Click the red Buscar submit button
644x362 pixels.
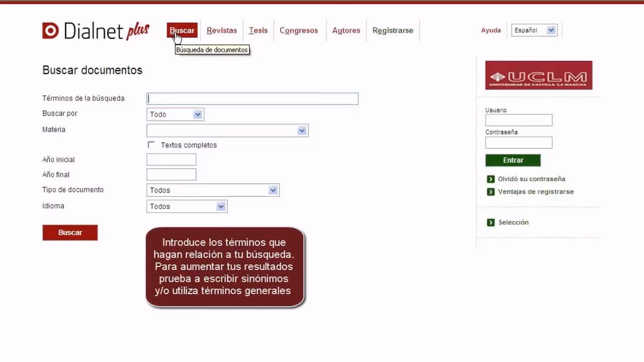[70, 232]
